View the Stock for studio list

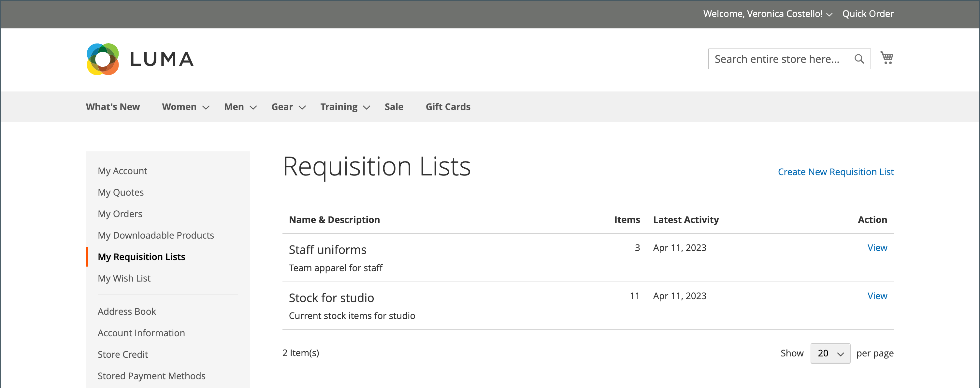click(x=876, y=296)
